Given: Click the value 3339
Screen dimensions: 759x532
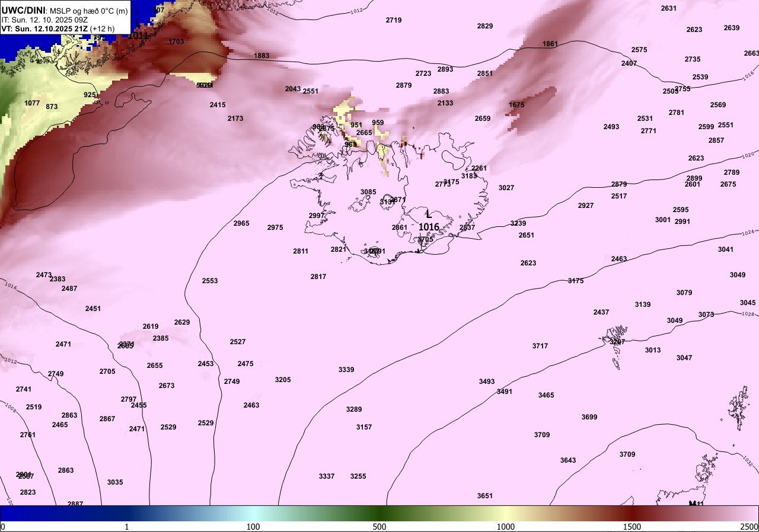Looking at the screenshot, I should pyautogui.click(x=346, y=370).
